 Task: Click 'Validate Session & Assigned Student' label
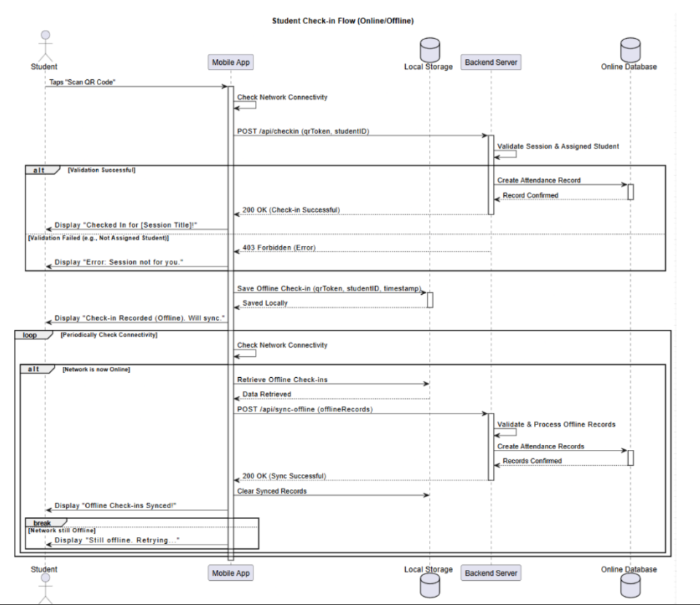point(558,146)
